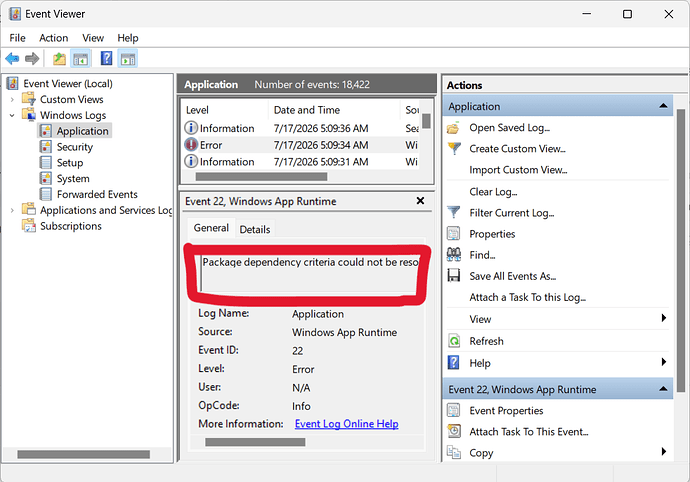Collapse Event 22 actions section
The height and width of the screenshot is (482, 690).
coord(663,389)
